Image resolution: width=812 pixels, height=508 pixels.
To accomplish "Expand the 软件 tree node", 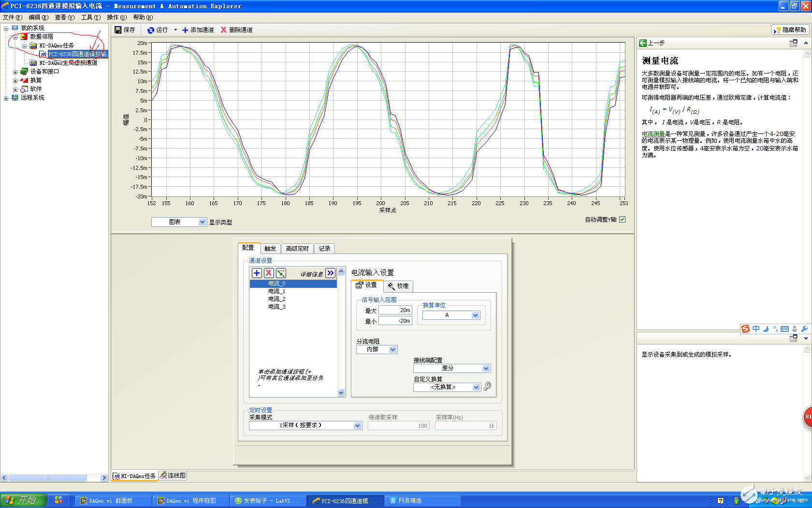I will [x=15, y=89].
